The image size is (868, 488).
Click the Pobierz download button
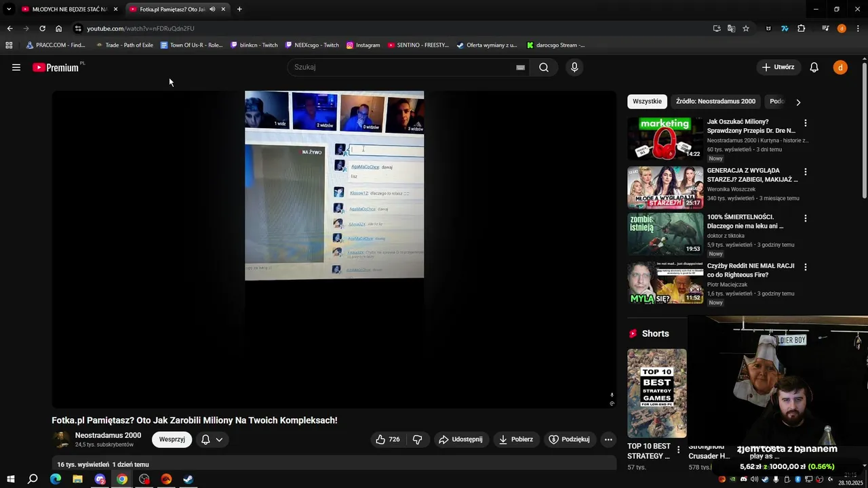[516, 439]
